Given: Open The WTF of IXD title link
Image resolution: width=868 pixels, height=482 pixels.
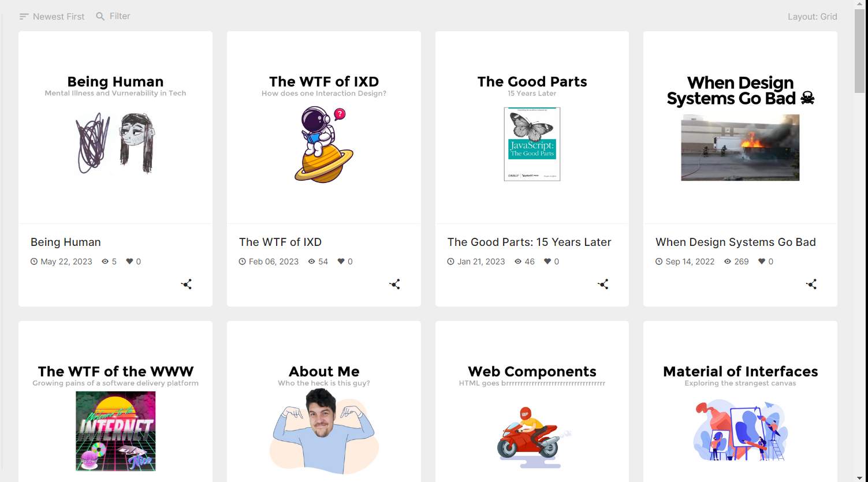Looking at the screenshot, I should (x=280, y=242).
